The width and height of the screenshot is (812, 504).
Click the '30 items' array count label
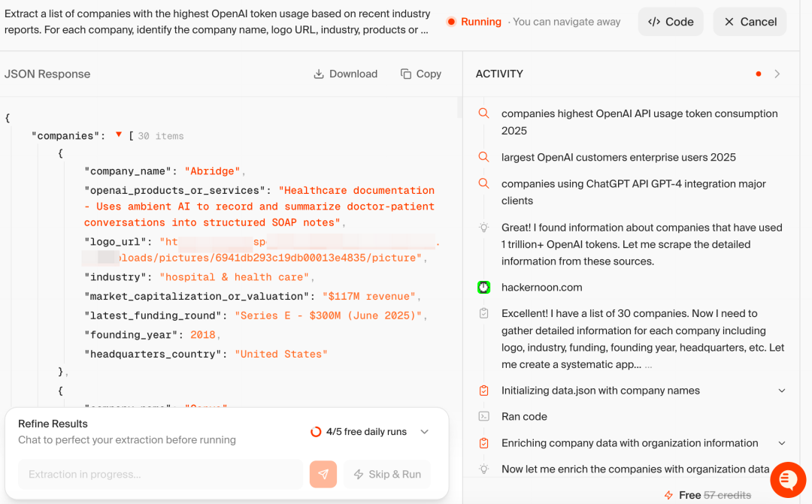[x=161, y=136]
